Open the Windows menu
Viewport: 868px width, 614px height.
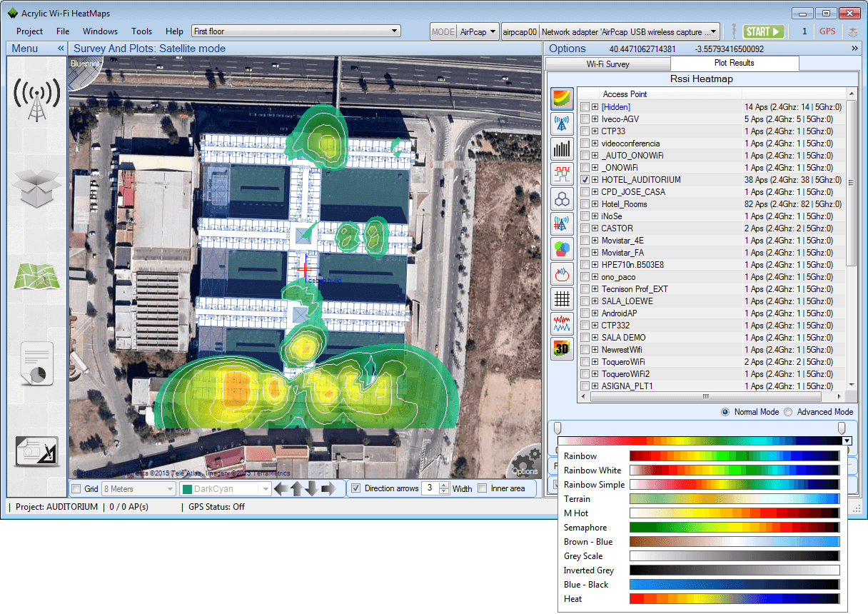pyautogui.click(x=100, y=31)
